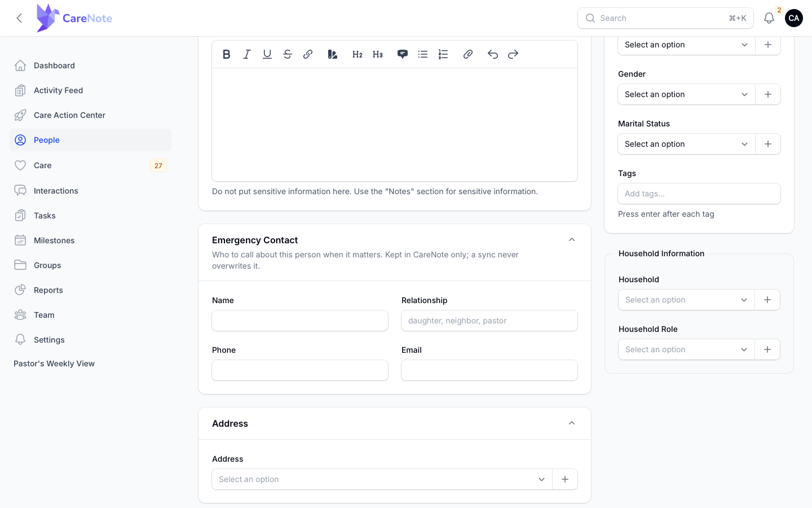Add a new Household Role with plus
The image size is (812, 508).
(767, 349)
